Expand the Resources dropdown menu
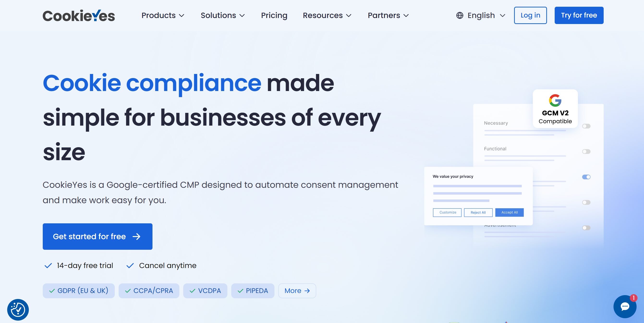 (x=327, y=16)
